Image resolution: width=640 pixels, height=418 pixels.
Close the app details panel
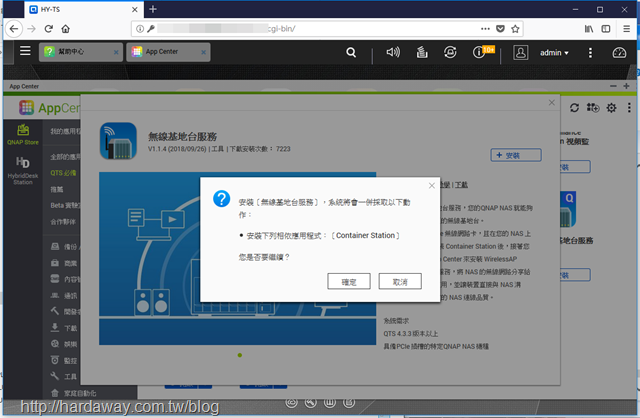point(551,102)
